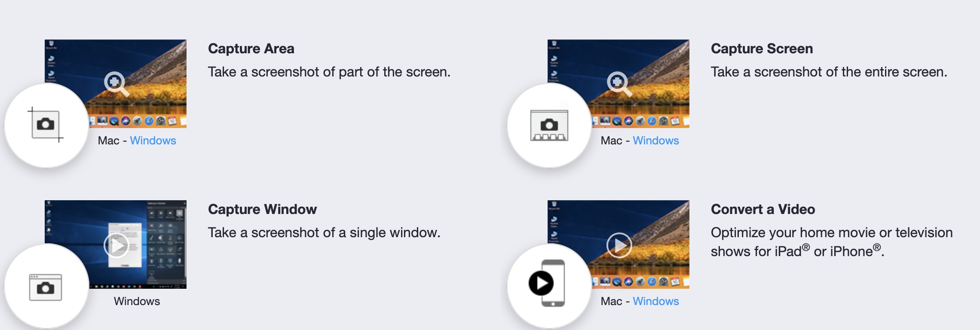980x330 pixels.
Task: Click Mac label under Capture Area
Action: (x=108, y=141)
